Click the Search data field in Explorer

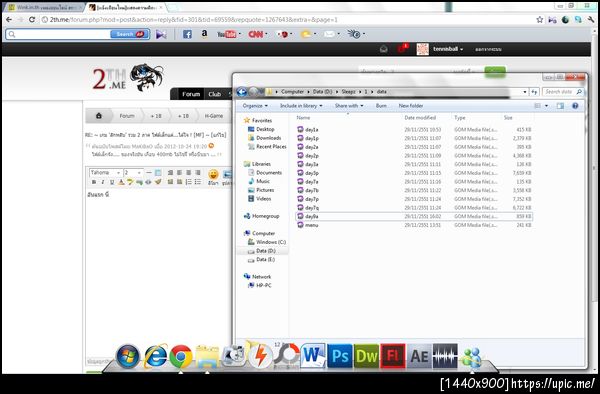pos(562,92)
